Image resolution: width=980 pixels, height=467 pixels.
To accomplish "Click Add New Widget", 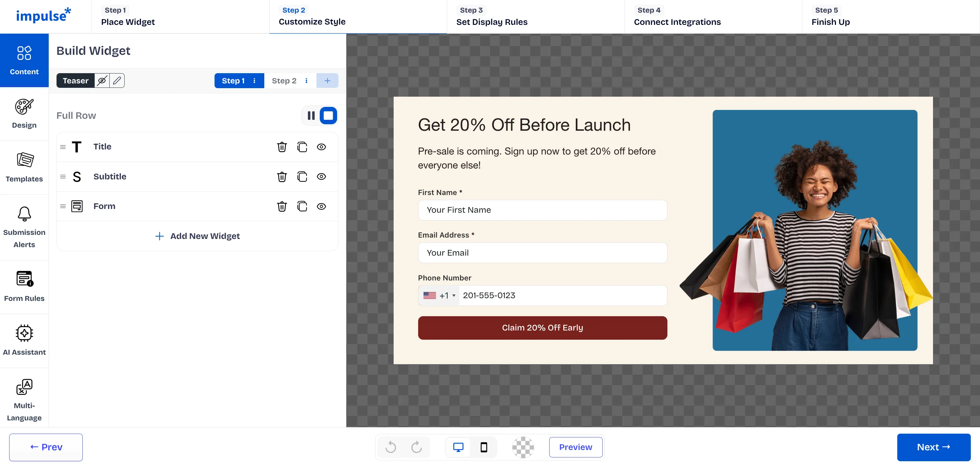I will coord(197,236).
